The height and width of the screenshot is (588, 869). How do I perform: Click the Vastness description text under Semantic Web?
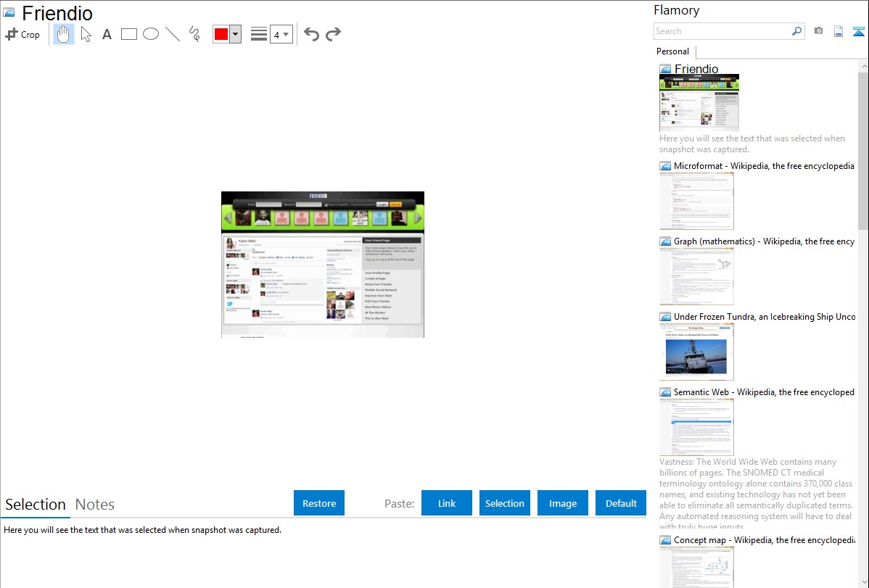pyautogui.click(x=756, y=494)
